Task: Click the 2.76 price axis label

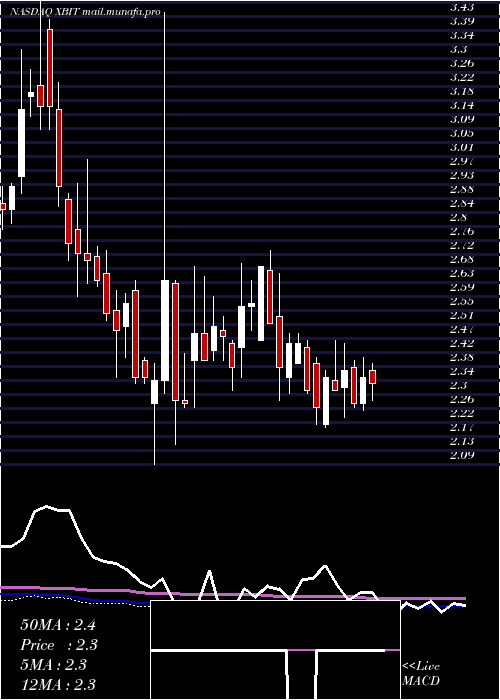Action: point(462,232)
